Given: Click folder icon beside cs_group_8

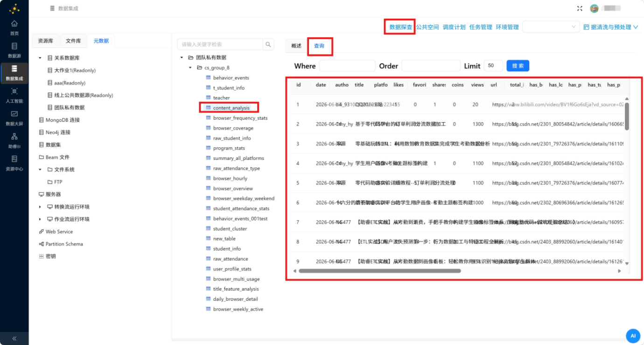Looking at the screenshot, I should (200, 68).
